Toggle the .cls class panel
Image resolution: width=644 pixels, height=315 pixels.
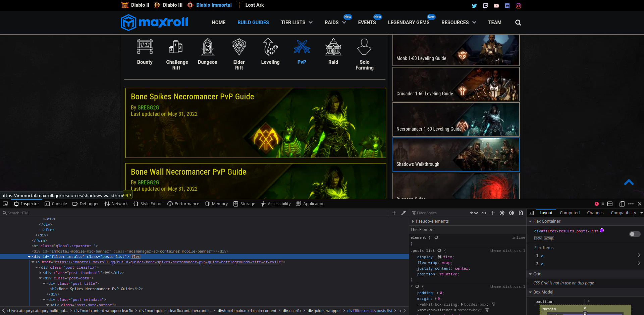click(483, 213)
